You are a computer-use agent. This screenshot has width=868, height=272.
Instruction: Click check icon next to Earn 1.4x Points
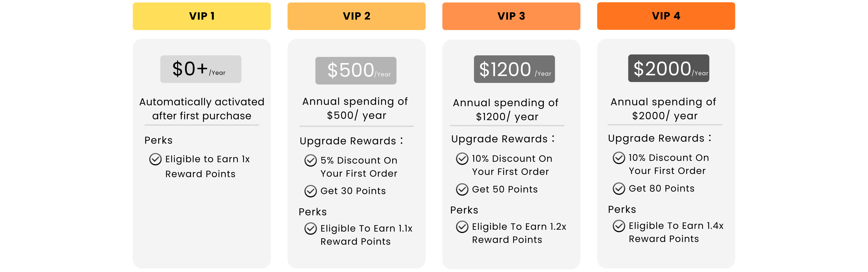pyautogui.click(x=619, y=226)
